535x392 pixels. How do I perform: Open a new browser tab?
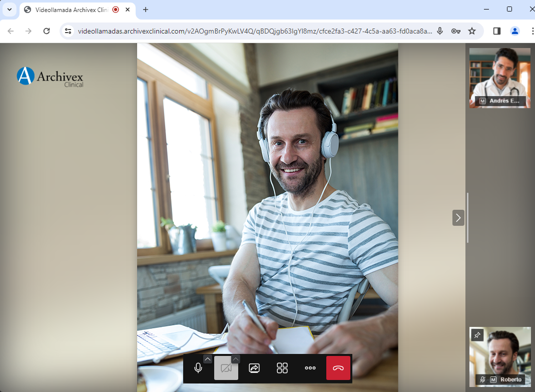click(146, 10)
